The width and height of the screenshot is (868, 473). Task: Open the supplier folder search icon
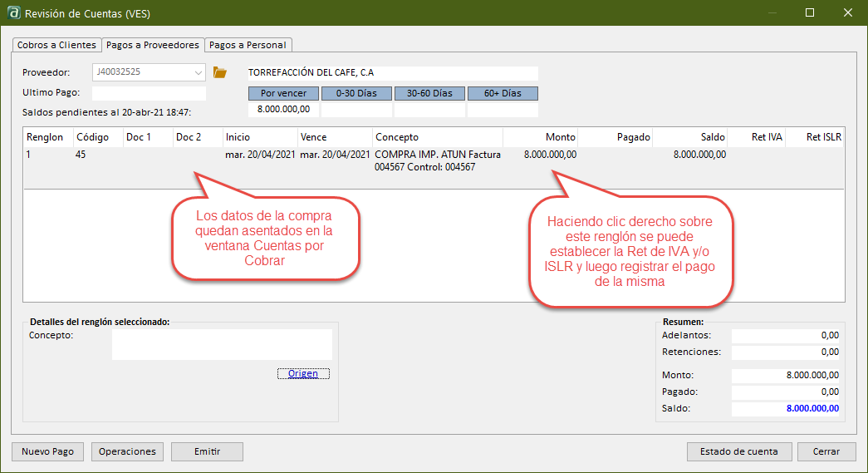[x=219, y=72]
